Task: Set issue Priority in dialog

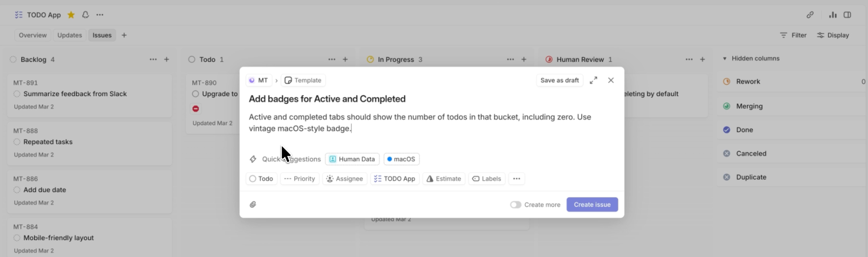Action: [x=300, y=179]
